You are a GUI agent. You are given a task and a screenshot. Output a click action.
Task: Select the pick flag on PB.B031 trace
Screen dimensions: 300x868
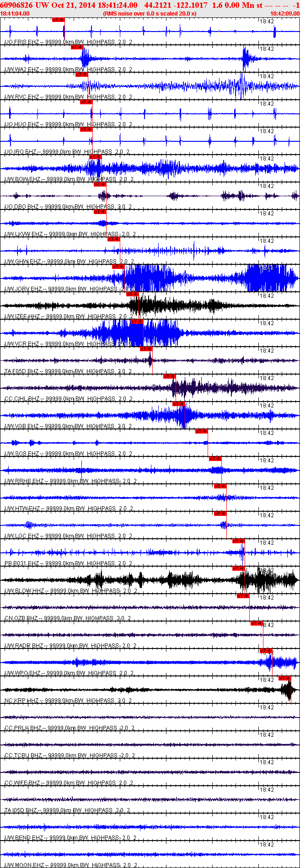tap(239, 541)
